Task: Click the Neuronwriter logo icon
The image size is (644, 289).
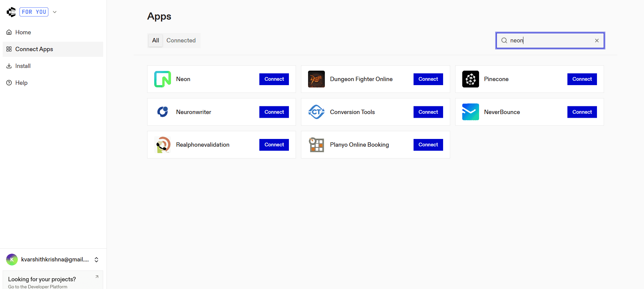Action: click(163, 112)
